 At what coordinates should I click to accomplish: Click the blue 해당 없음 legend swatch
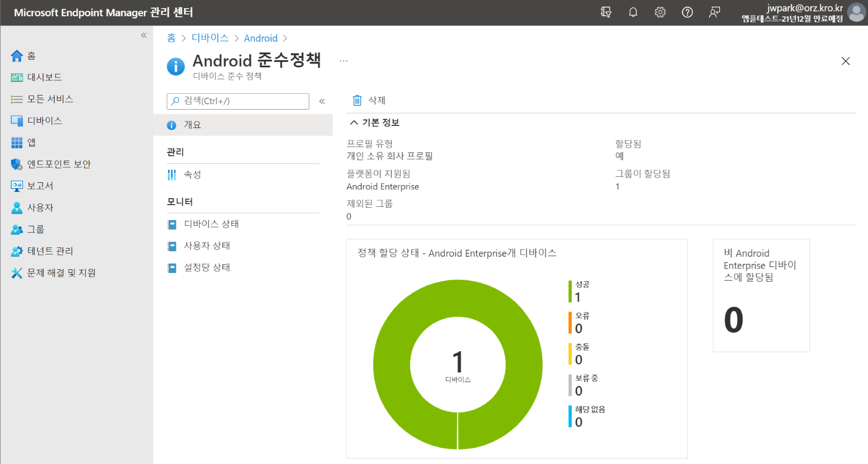pos(570,417)
